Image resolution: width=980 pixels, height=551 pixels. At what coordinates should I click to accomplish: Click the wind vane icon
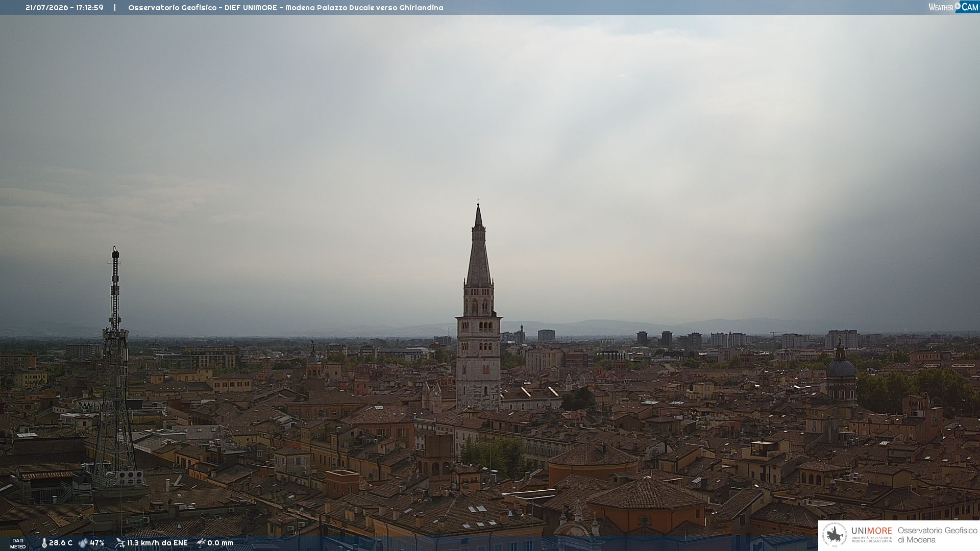(x=120, y=543)
